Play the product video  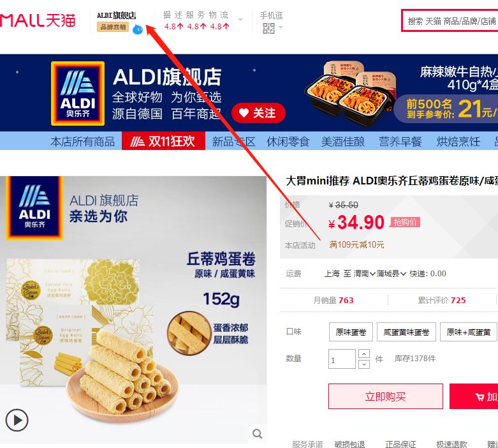point(17,420)
